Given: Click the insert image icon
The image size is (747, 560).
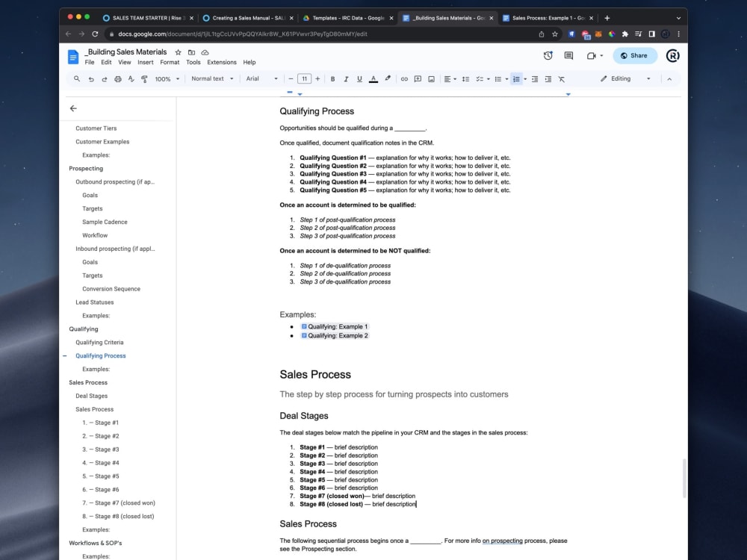Looking at the screenshot, I should click(x=431, y=79).
